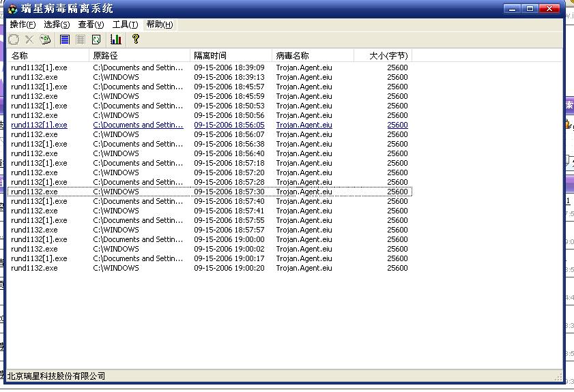The height and width of the screenshot is (392, 574).
Task: Sort by the 隔离时间 column header
Action: coord(231,56)
